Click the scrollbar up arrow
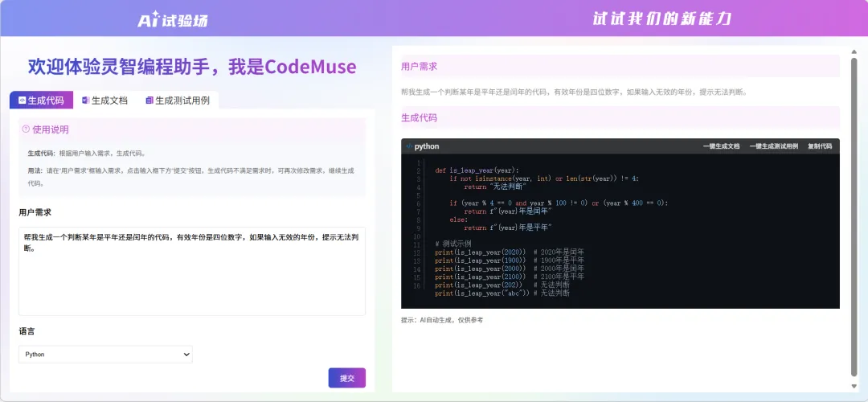The height and width of the screenshot is (402, 868). 854,52
